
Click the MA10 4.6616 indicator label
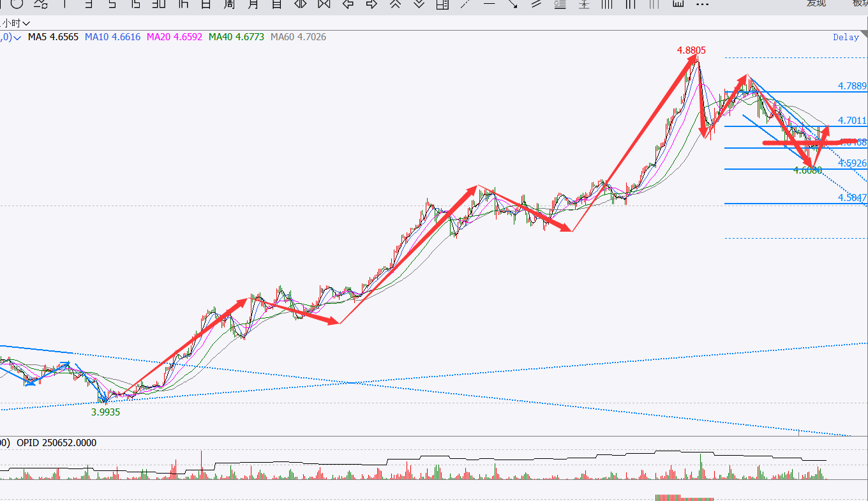(x=112, y=37)
